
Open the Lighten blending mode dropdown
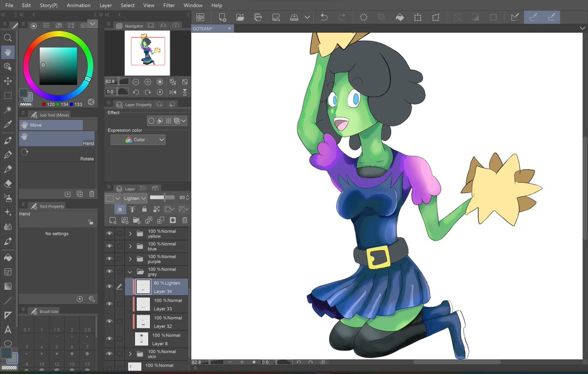tap(135, 198)
